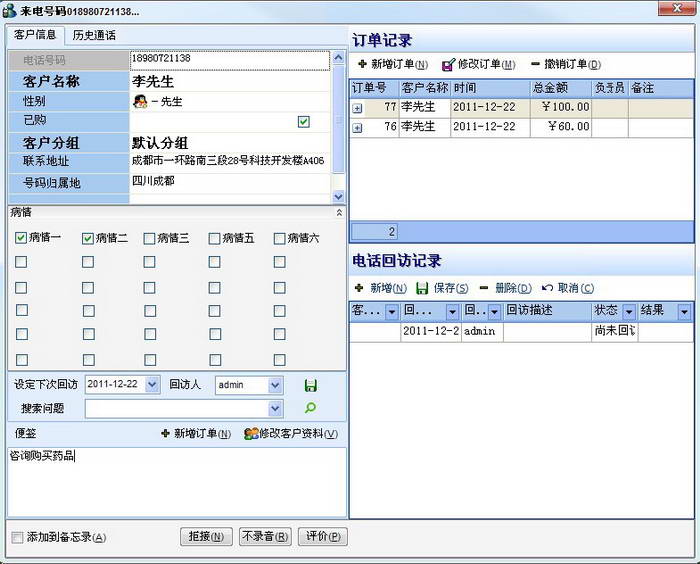Open the 回访人 admin dropdown

(x=275, y=385)
